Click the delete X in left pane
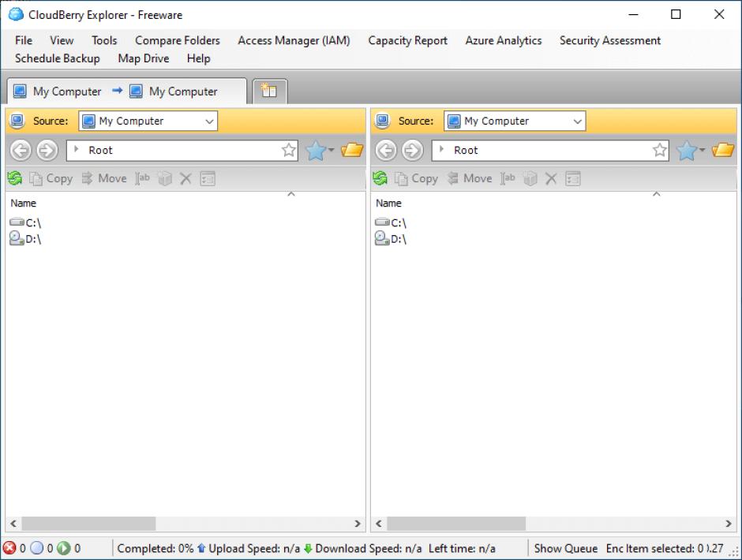 coord(185,178)
